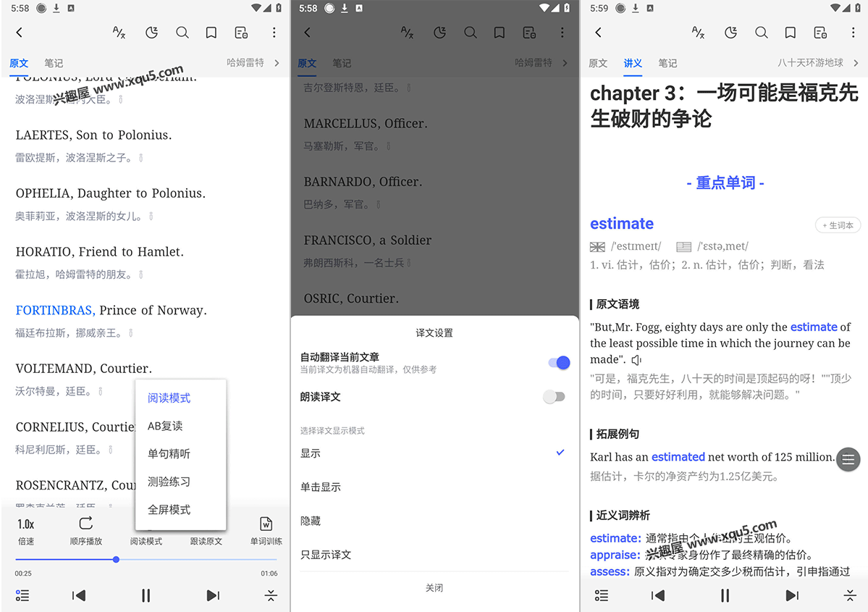Expand the 八十天环游地球 chevron
Image resolution: width=868 pixels, height=612 pixels.
856,63
